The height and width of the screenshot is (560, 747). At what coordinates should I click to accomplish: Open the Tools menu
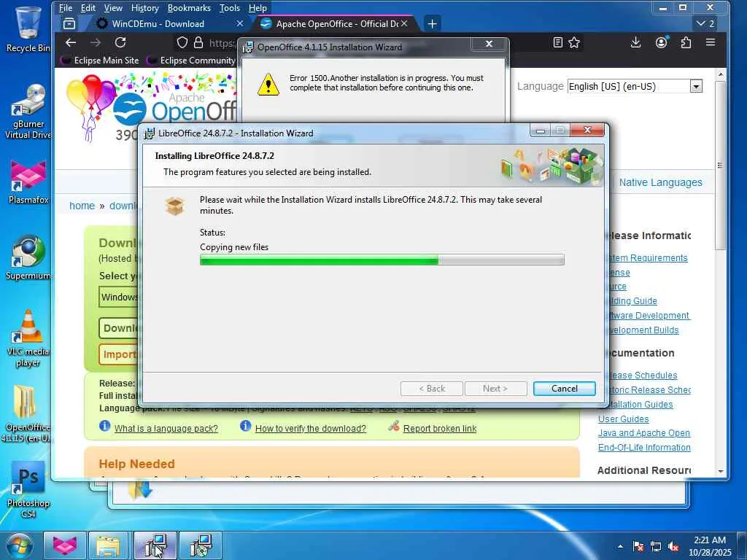tap(229, 7)
